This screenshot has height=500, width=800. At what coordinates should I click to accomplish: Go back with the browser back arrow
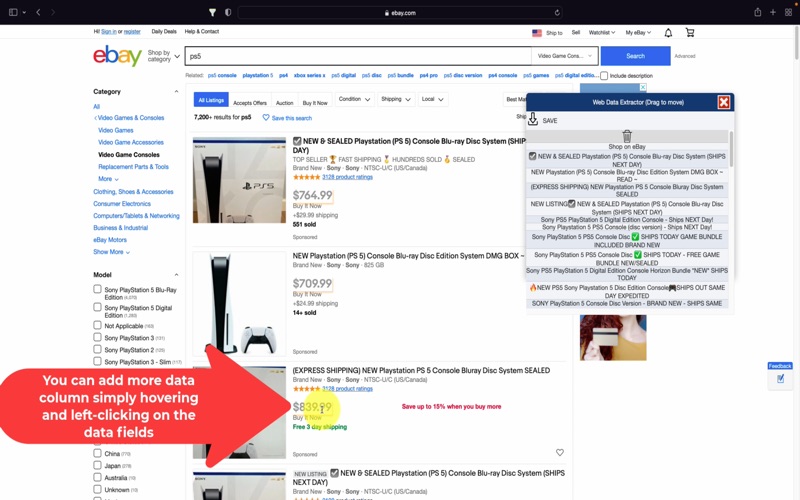38,12
